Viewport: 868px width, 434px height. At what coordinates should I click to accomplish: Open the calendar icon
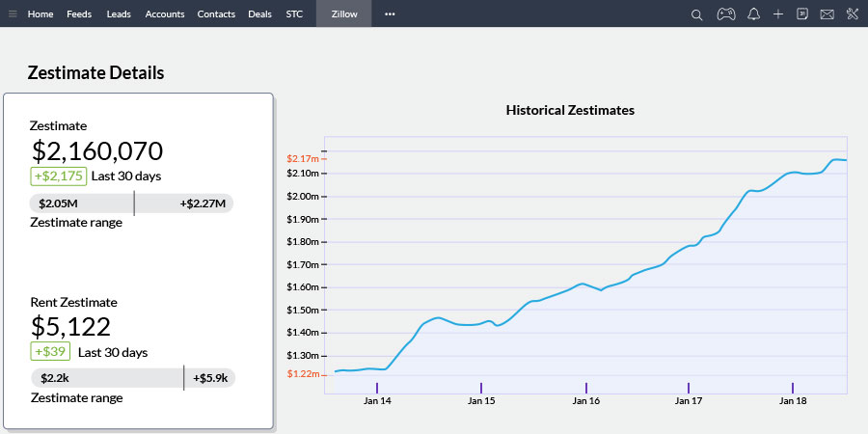tap(802, 14)
